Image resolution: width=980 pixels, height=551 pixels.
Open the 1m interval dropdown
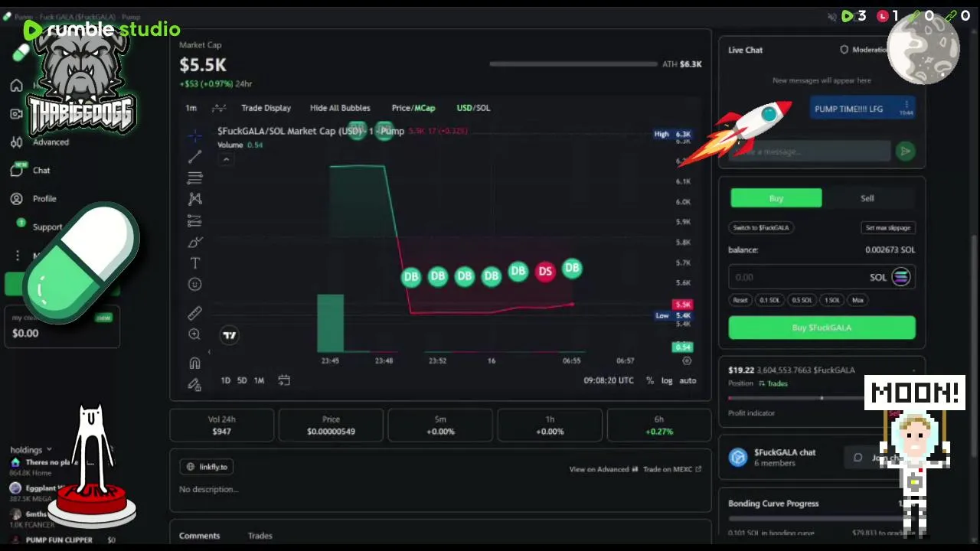[191, 108]
